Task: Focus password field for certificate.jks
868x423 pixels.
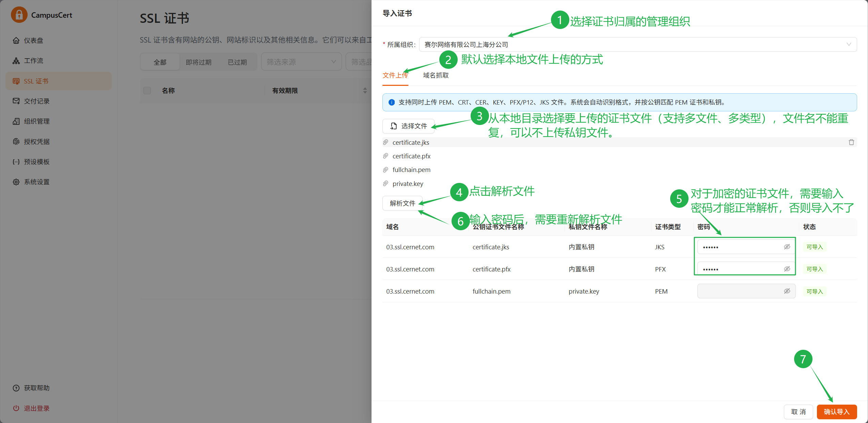Action: click(x=746, y=247)
